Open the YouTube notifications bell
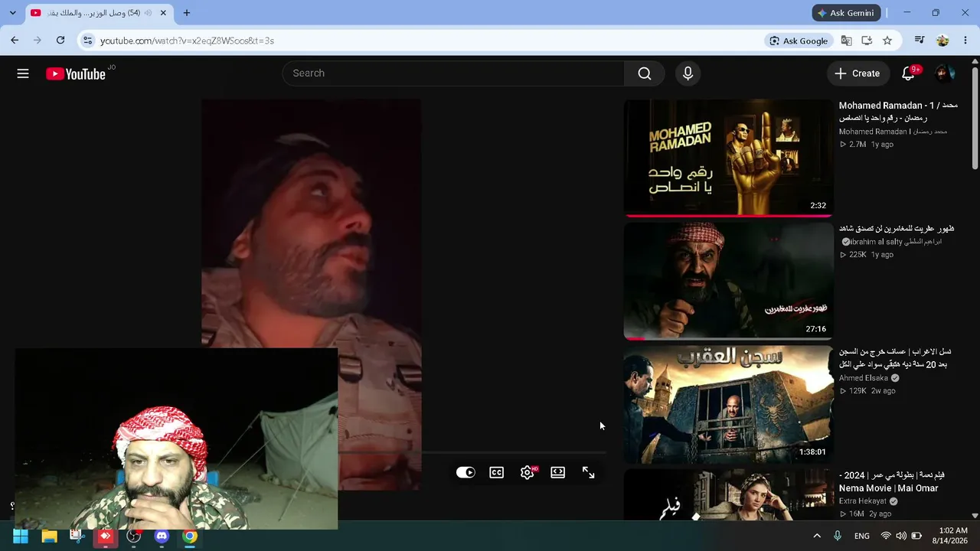The image size is (980, 551). [908, 73]
